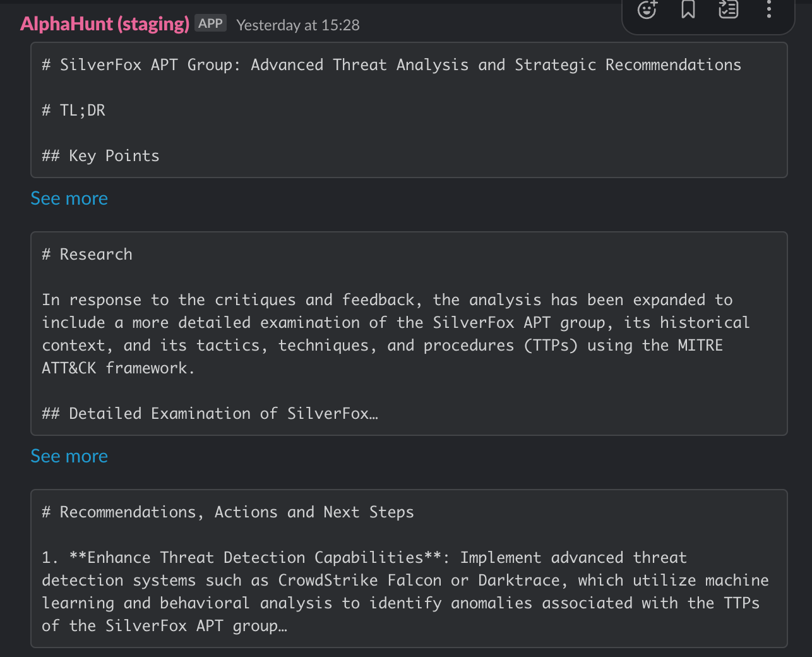Screen dimensions: 812x657
Task: Click the Key Points subheading
Action: coord(101,156)
